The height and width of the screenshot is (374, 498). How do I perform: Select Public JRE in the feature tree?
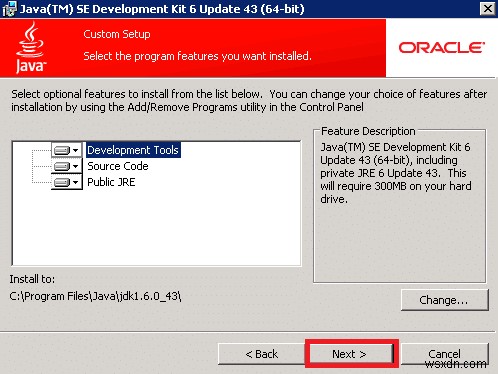111,182
